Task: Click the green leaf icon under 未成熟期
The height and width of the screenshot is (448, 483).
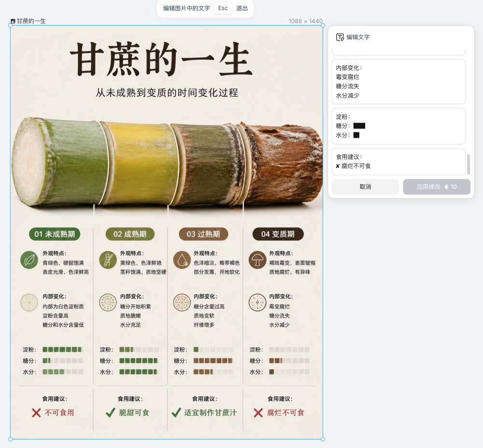Action: pyautogui.click(x=29, y=260)
